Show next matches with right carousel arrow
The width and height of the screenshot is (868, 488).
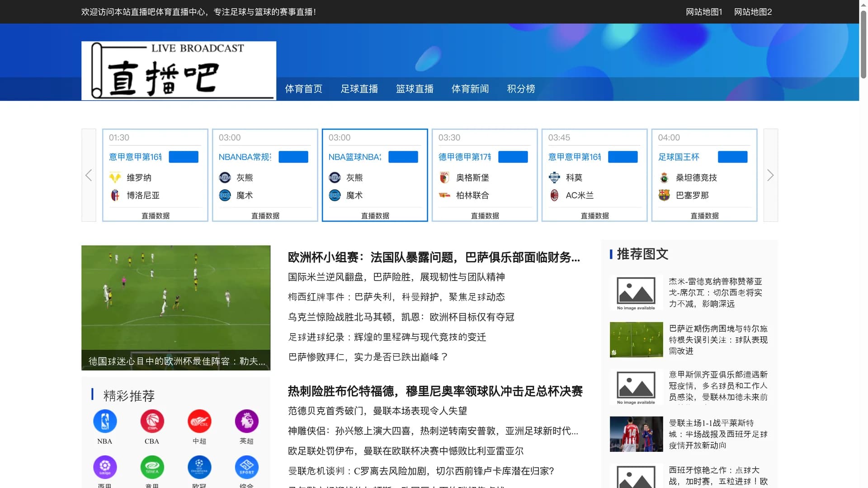point(770,175)
